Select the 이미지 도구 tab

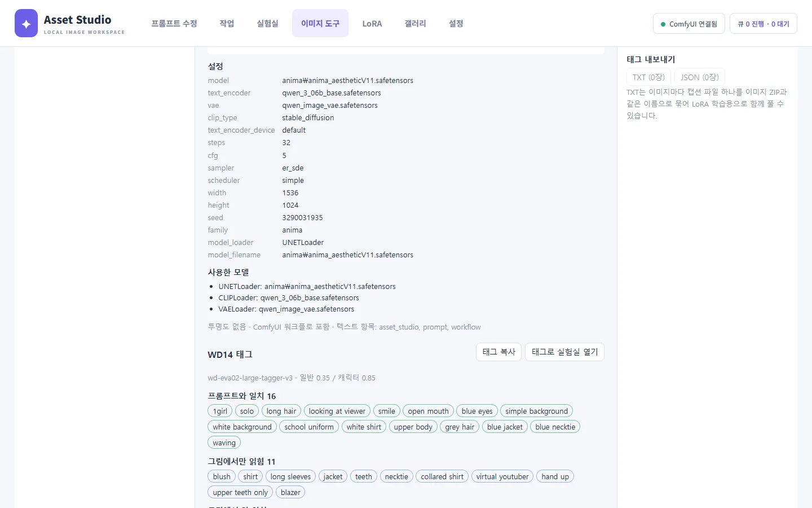[x=320, y=23]
